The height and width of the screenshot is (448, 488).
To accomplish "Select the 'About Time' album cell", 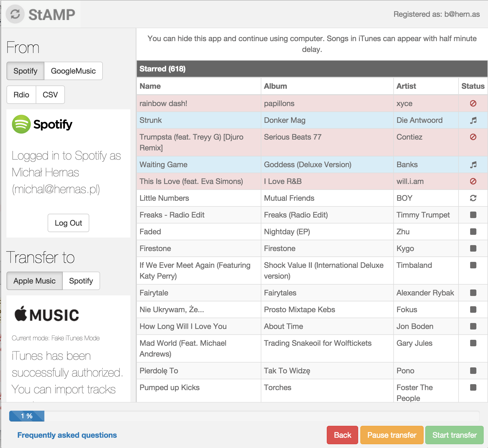I will 327,326.
